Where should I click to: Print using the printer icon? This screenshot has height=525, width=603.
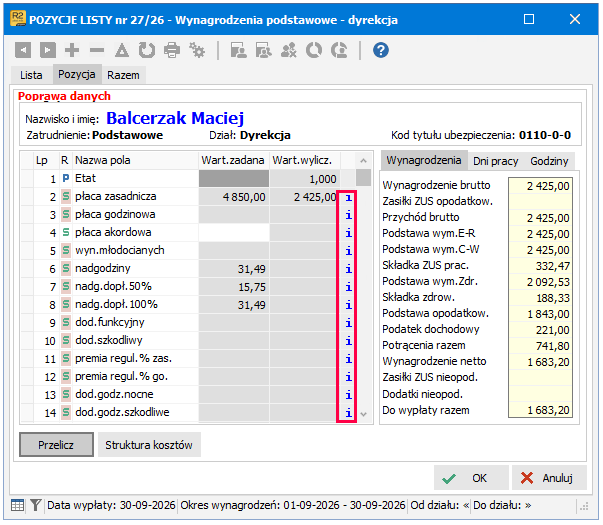tap(172, 50)
